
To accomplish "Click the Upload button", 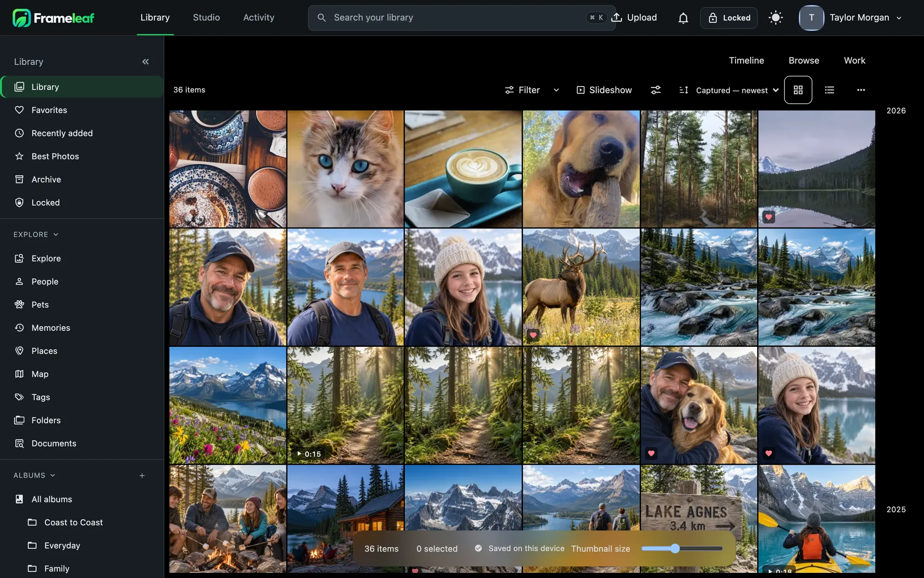I will click(634, 18).
